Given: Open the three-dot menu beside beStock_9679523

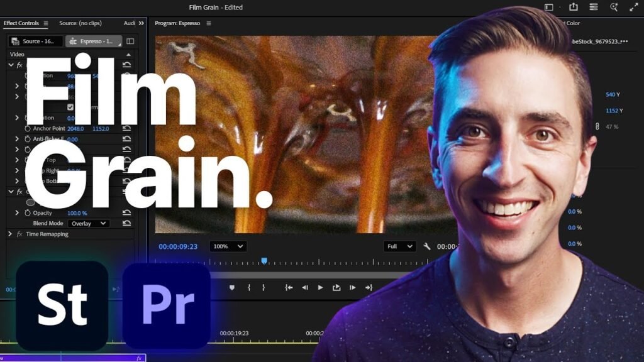Looking at the screenshot, I should [625, 41].
